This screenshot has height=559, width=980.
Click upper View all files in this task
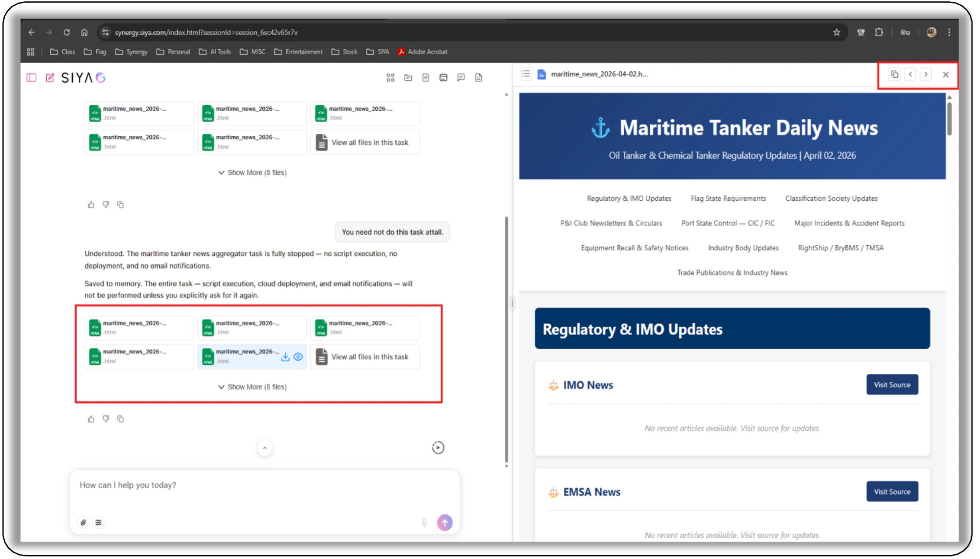pyautogui.click(x=365, y=143)
